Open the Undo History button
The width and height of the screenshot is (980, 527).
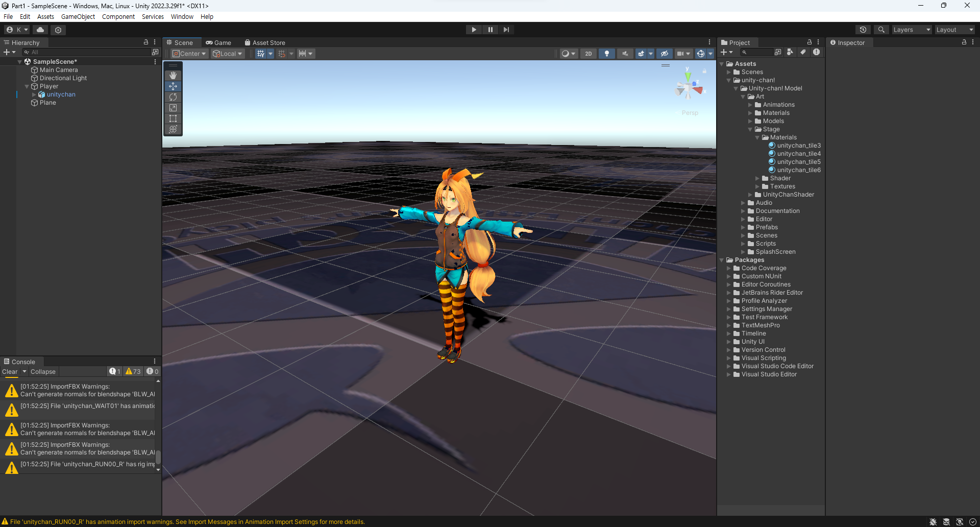pyautogui.click(x=863, y=30)
